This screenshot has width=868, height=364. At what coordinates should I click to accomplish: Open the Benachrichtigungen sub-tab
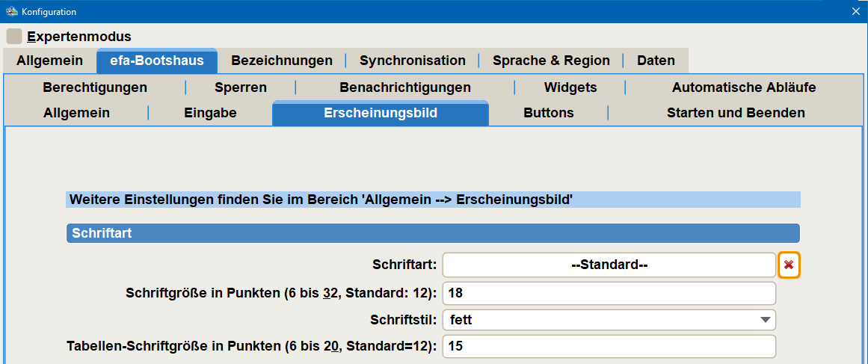pyautogui.click(x=405, y=87)
